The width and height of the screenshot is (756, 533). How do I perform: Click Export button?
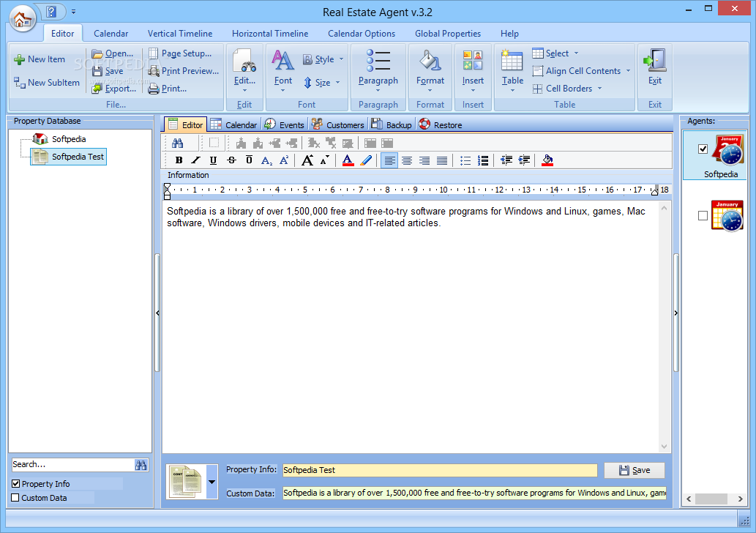point(114,89)
